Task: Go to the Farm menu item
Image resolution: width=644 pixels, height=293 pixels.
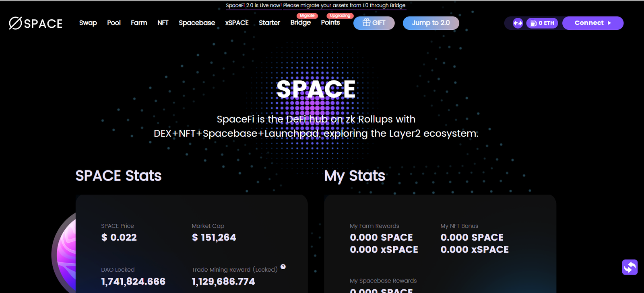Action: point(139,23)
